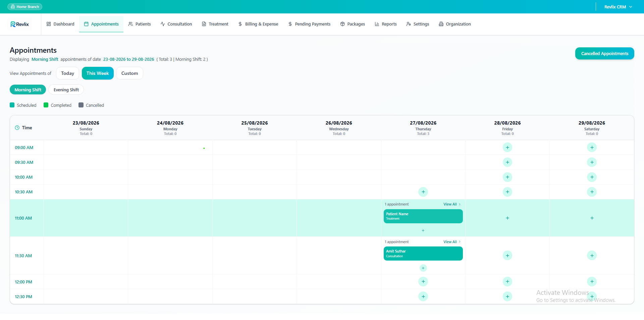Click the Completed legend color swatch
The width and height of the screenshot is (644, 320).
(x=46, y=105)
